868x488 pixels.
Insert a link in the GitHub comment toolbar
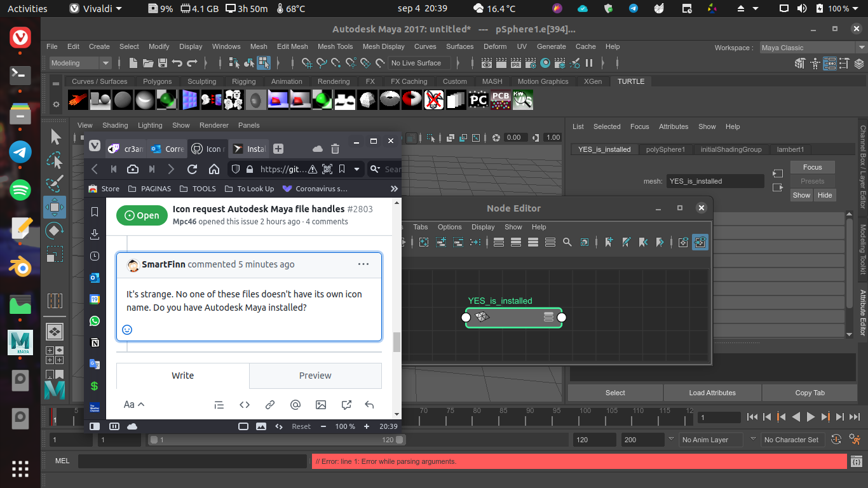point(269,405)
